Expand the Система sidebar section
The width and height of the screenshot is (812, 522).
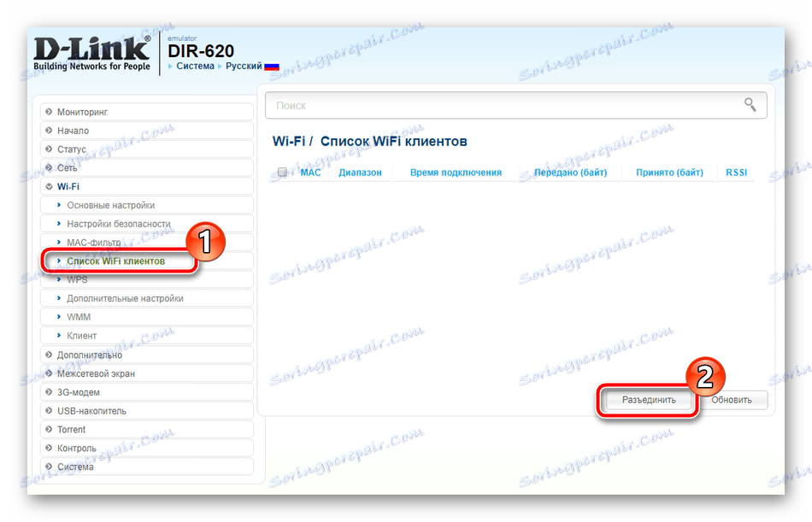point(147,466)
